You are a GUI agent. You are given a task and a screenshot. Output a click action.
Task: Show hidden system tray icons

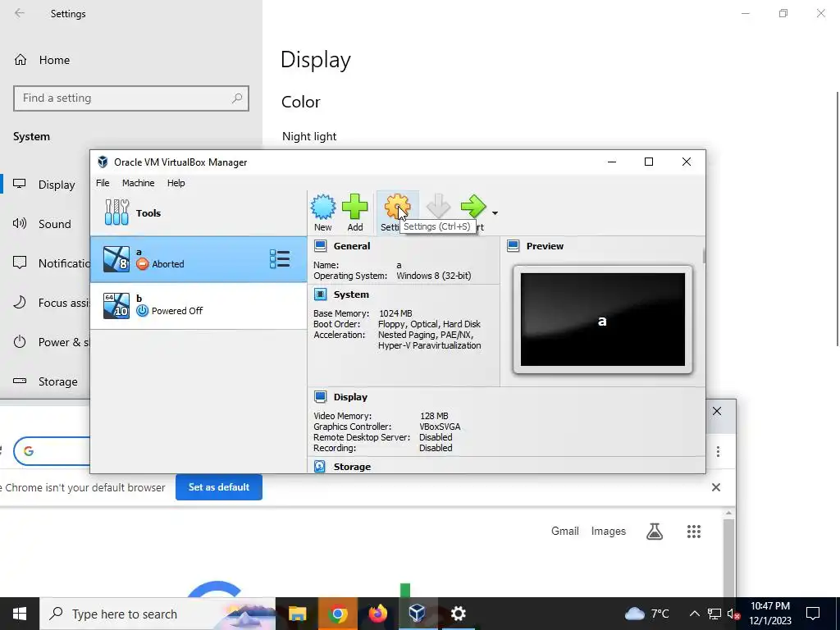point(694,614)
